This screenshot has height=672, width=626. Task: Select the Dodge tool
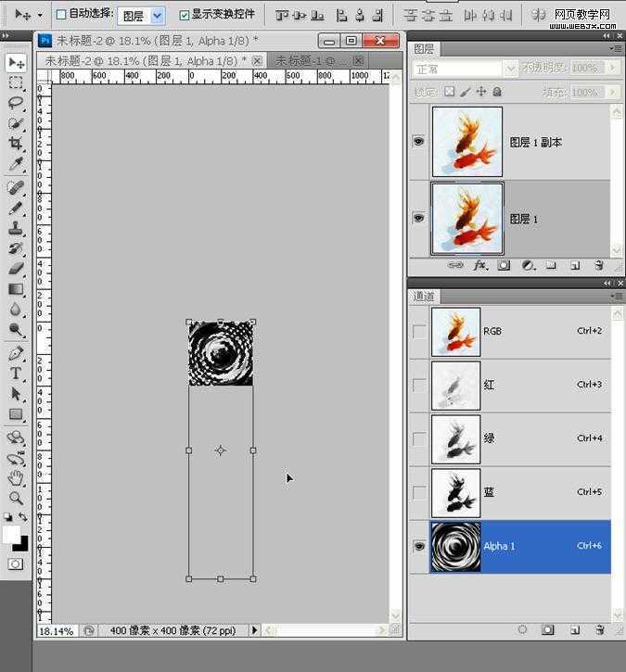click(x=17, y=329)
